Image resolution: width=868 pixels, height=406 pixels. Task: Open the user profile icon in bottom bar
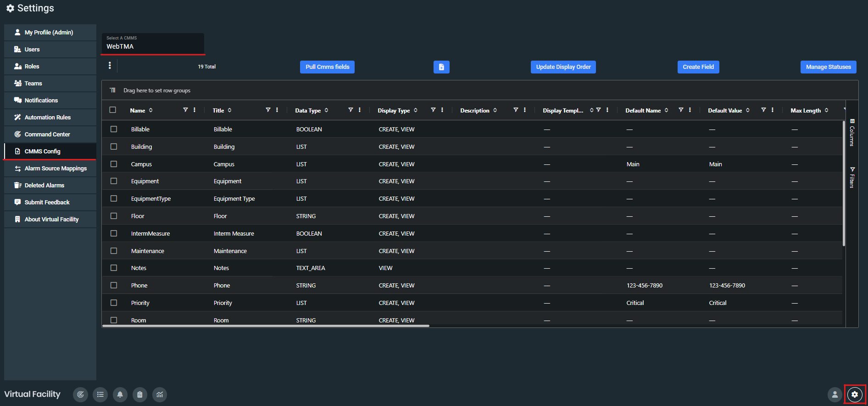(835, 395)
